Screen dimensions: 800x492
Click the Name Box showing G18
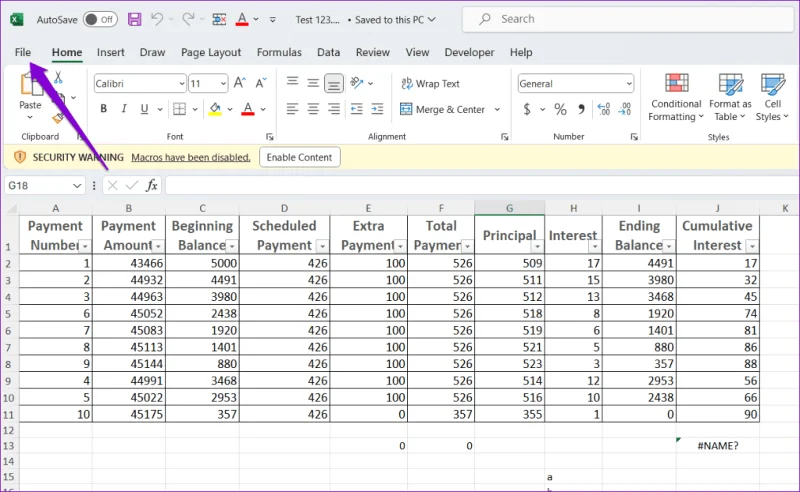click(x=44, y=185)
